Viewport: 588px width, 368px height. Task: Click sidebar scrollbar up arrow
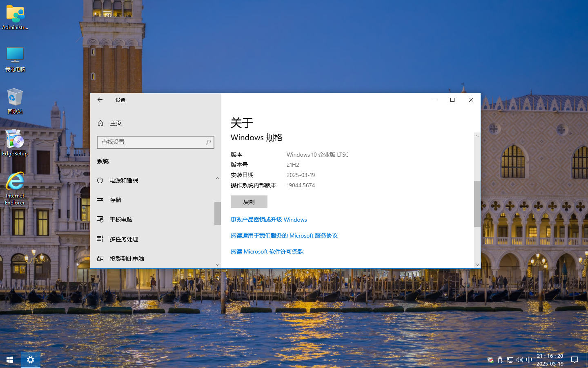point(218,178)
